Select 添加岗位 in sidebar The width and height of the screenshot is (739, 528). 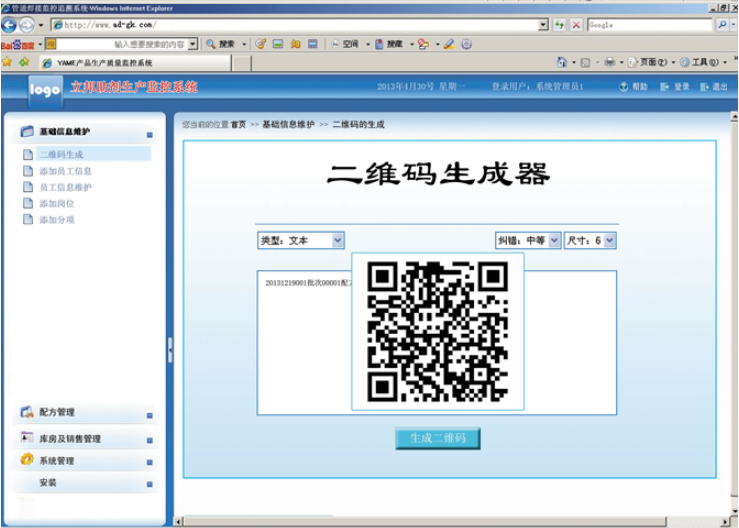[x=57, y=204]
